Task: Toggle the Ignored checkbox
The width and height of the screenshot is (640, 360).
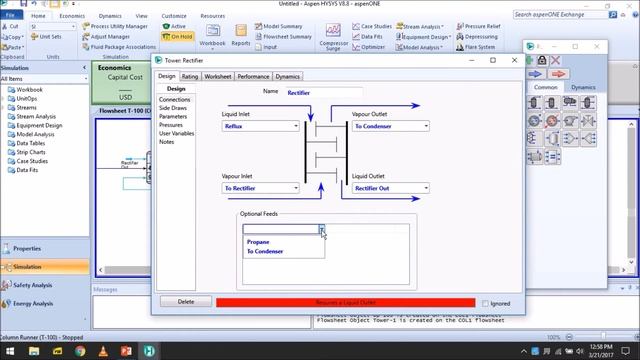Action: (485, 303)
